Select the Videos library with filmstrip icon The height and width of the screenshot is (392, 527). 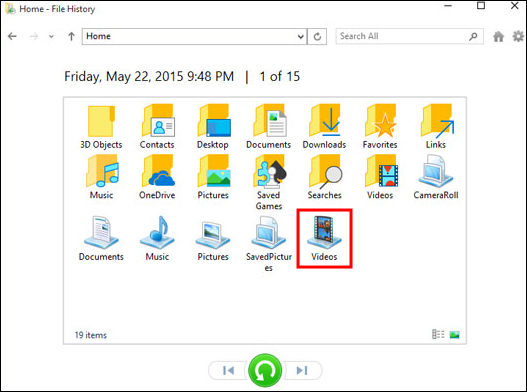coord(324,239)
